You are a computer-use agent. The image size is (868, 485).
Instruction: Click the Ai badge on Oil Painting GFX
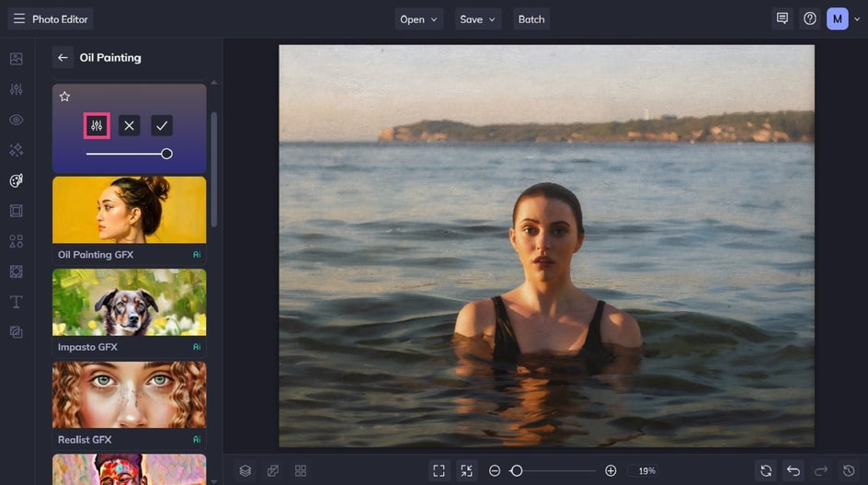197,255
